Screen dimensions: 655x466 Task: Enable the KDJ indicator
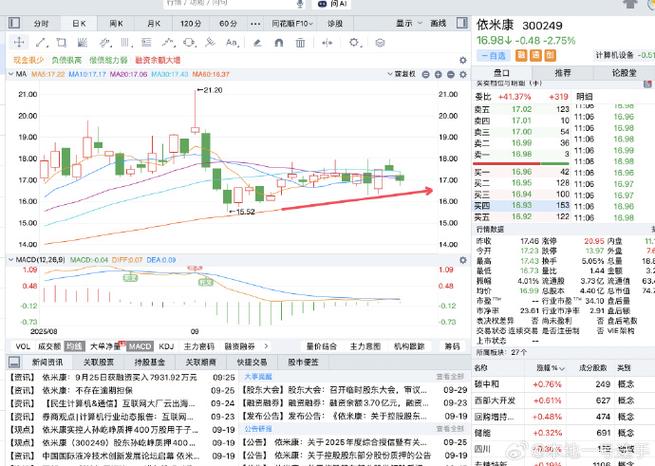tap(167, 346)
